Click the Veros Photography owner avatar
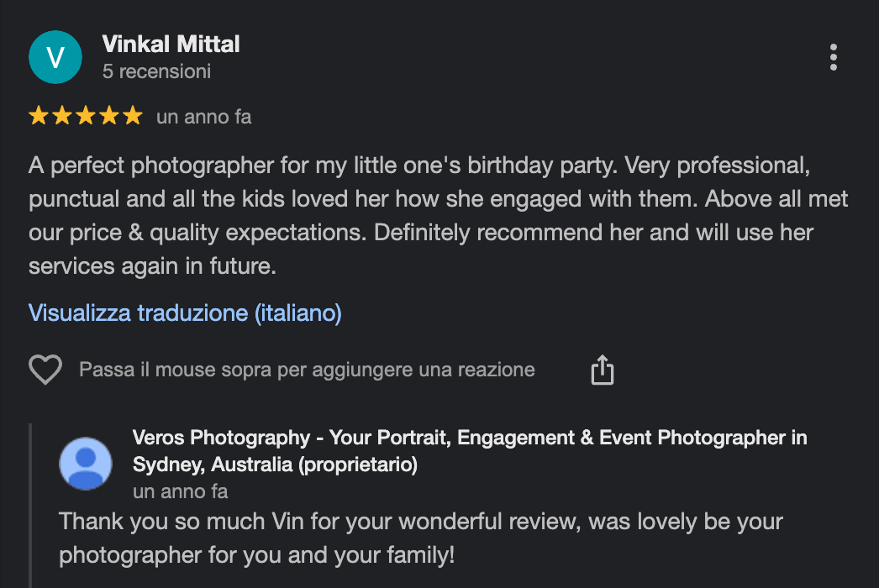This screenshot has height=588, width=879. pos(86,464)
